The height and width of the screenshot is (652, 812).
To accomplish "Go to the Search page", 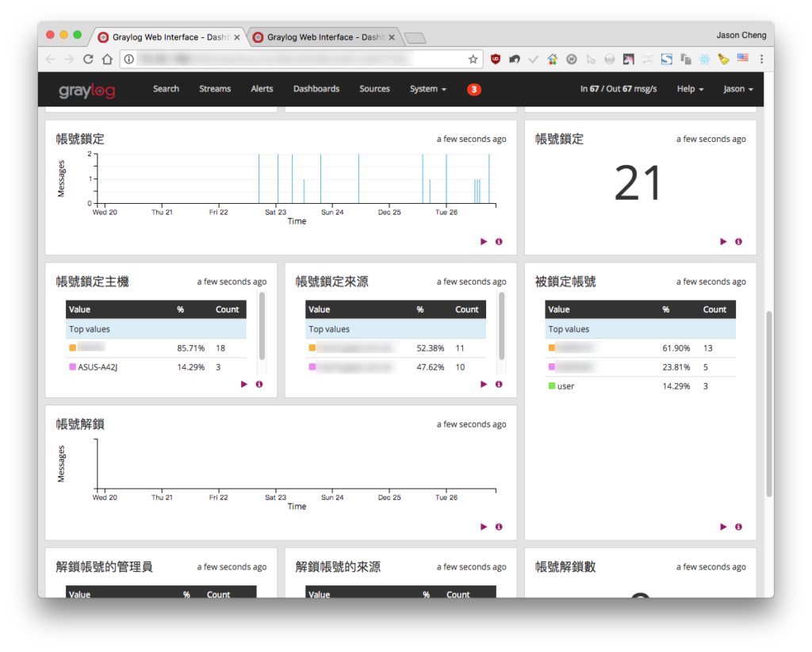I will [x=166, y=89].
